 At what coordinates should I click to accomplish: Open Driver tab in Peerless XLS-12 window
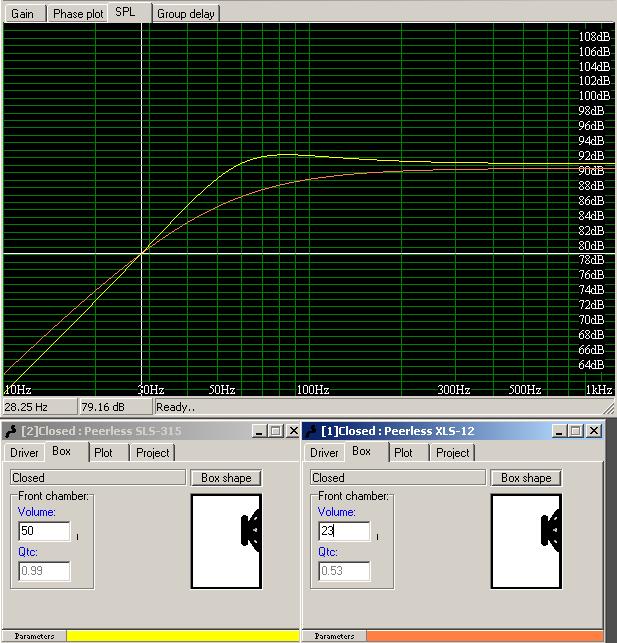pyautogui.click(x=324, y=453)
